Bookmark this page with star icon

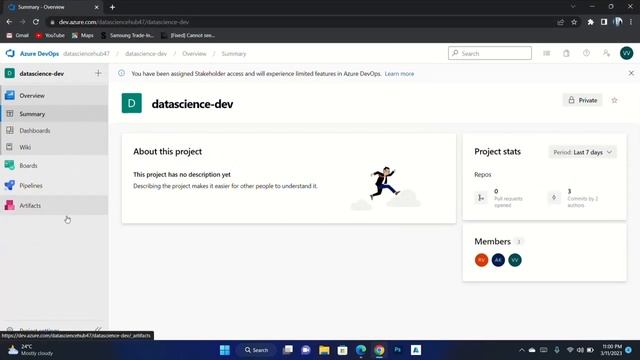tap(574, 22)
